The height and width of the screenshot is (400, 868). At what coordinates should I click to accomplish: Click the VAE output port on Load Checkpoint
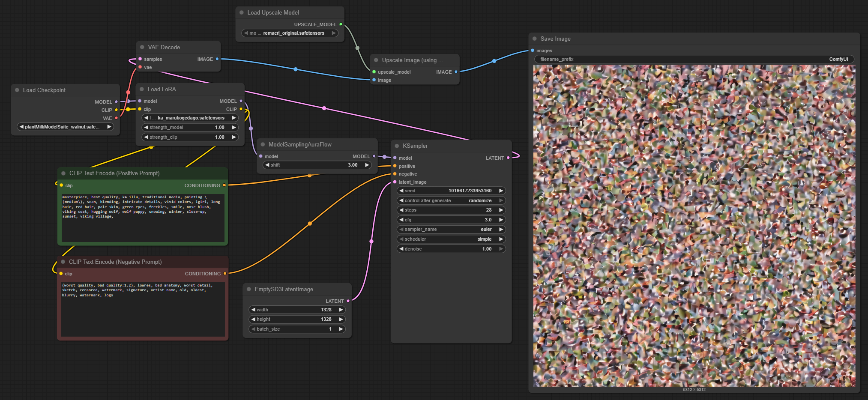116,118
